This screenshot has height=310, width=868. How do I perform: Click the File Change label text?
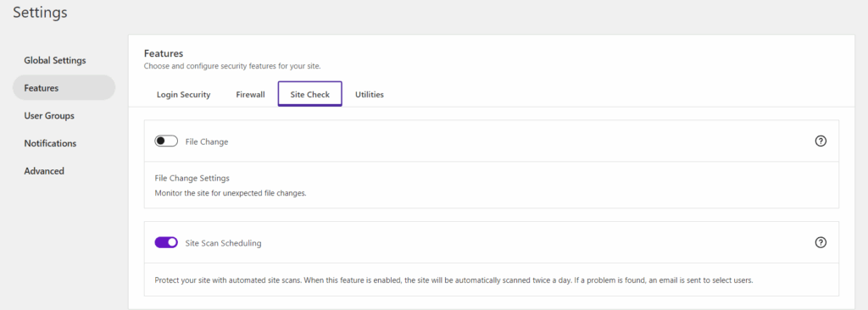point(207,141)
